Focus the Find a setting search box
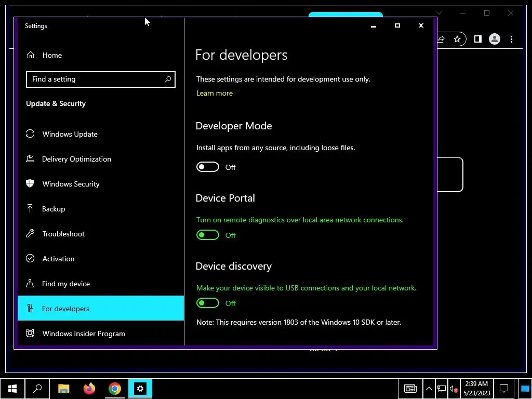The height and width of the screenshot is (399, 532). click(100, 79)
